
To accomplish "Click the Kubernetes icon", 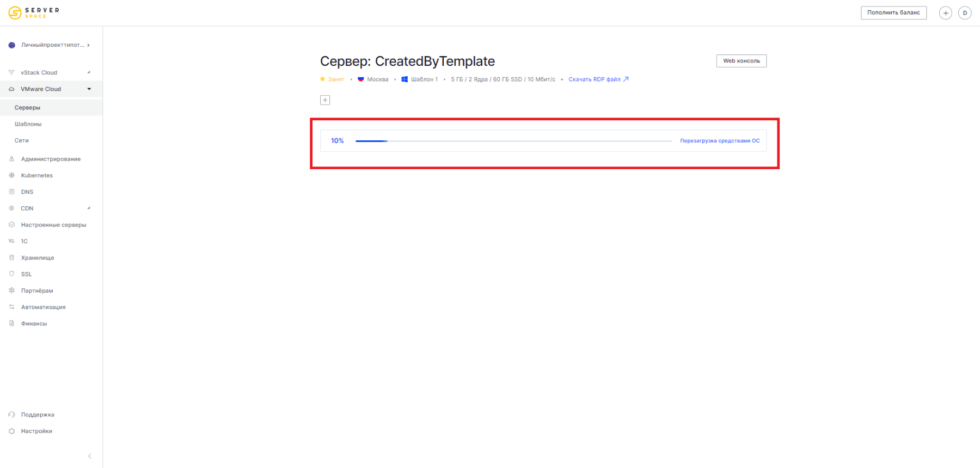I will 11,175.
